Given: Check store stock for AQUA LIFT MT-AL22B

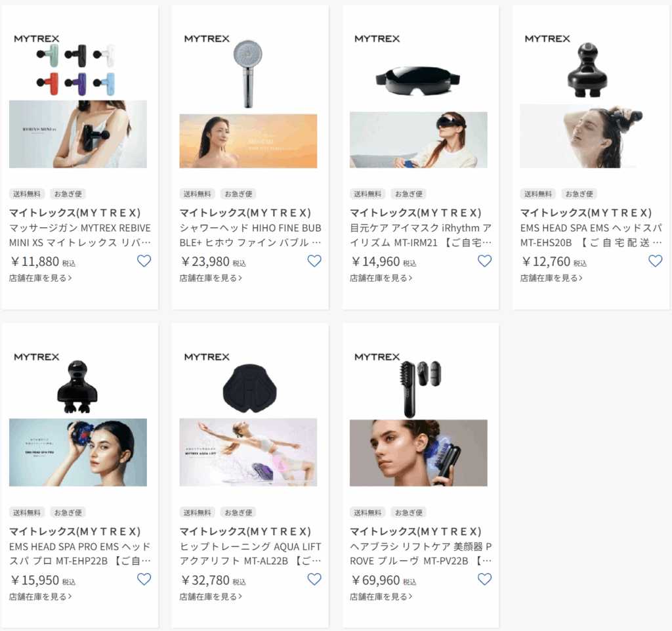Looking at the screenshot, I should (211, 597).
